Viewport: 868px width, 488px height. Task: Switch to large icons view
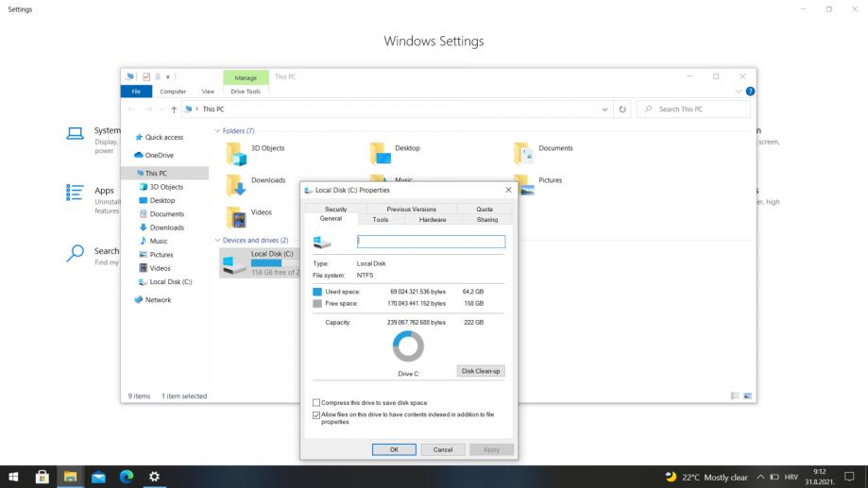tap(747, 396)
